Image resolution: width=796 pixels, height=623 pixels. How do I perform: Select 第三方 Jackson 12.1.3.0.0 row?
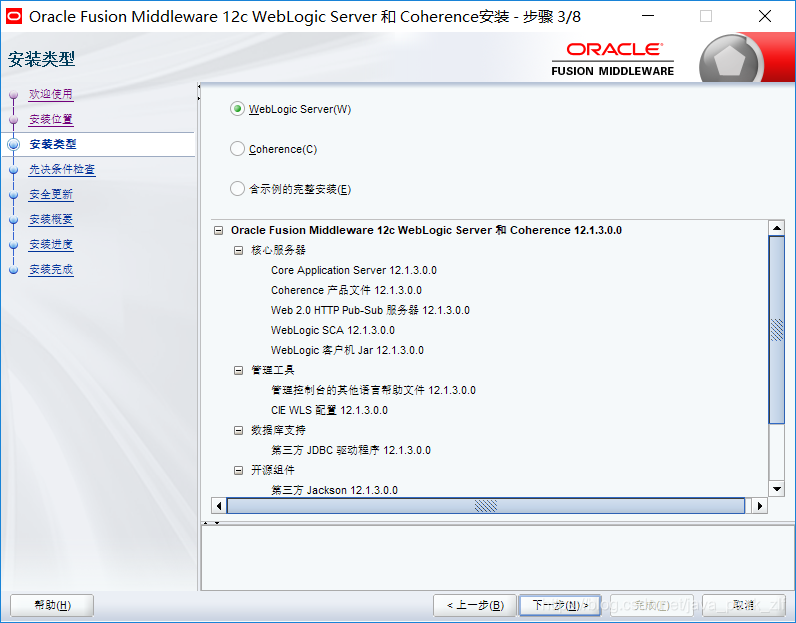[x=334, y=490]
